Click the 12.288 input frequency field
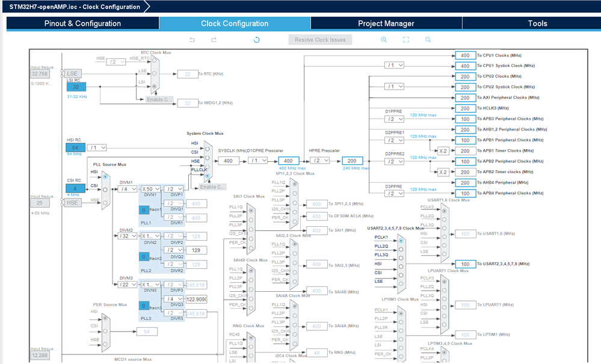 point(40,355)
